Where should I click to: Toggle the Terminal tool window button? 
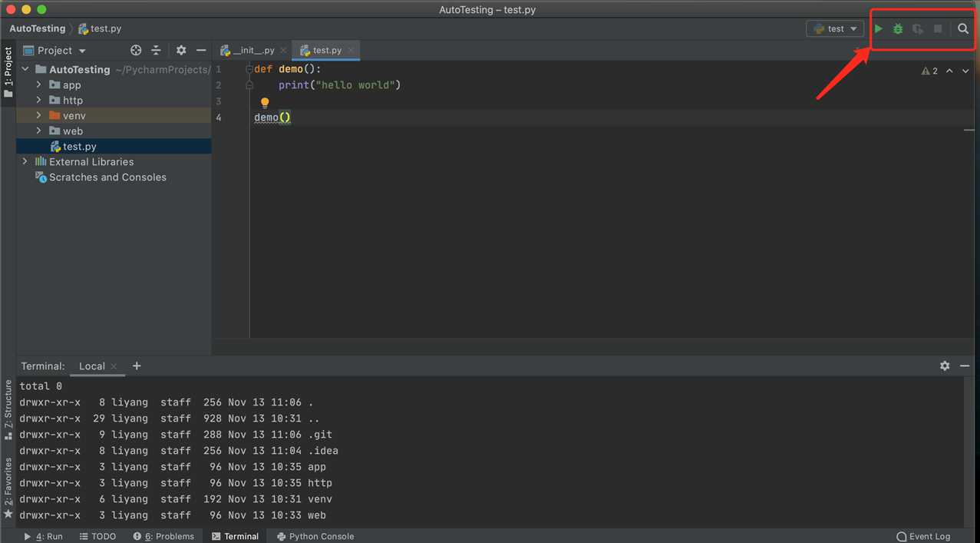click(235, 536)
